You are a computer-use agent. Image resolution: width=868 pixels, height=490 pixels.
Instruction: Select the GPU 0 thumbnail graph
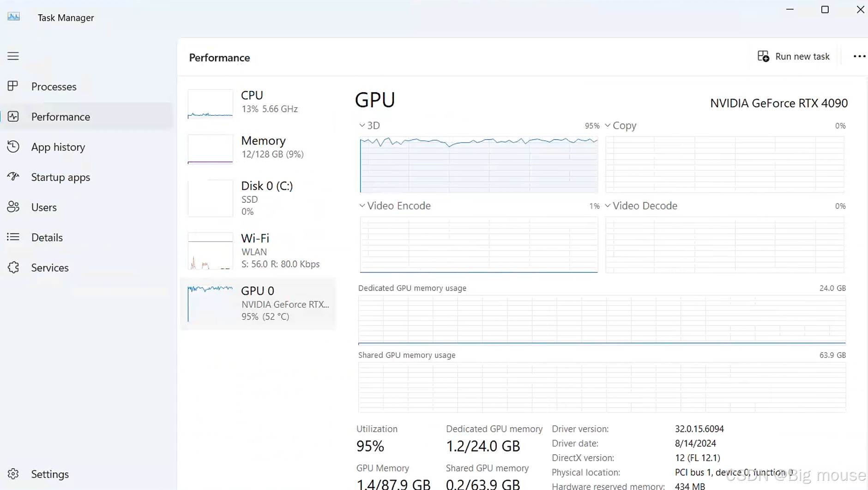click(x=210, y=304)
